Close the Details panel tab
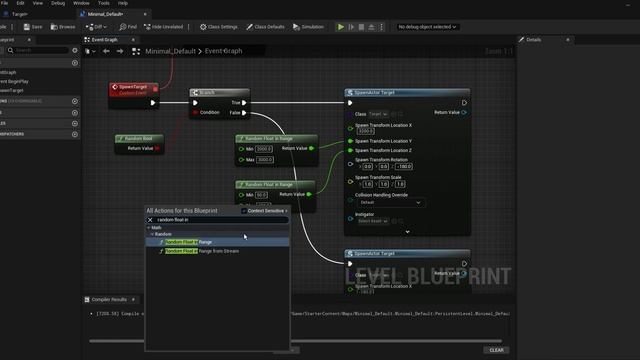Image resolution: width=640 pixels, height=360 pixels. coord(568,40)
